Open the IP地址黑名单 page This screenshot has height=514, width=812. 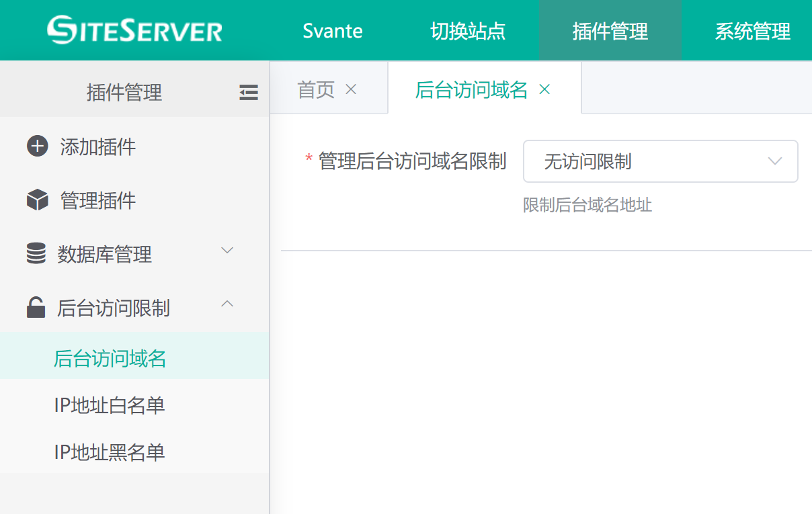coord(110,452)
